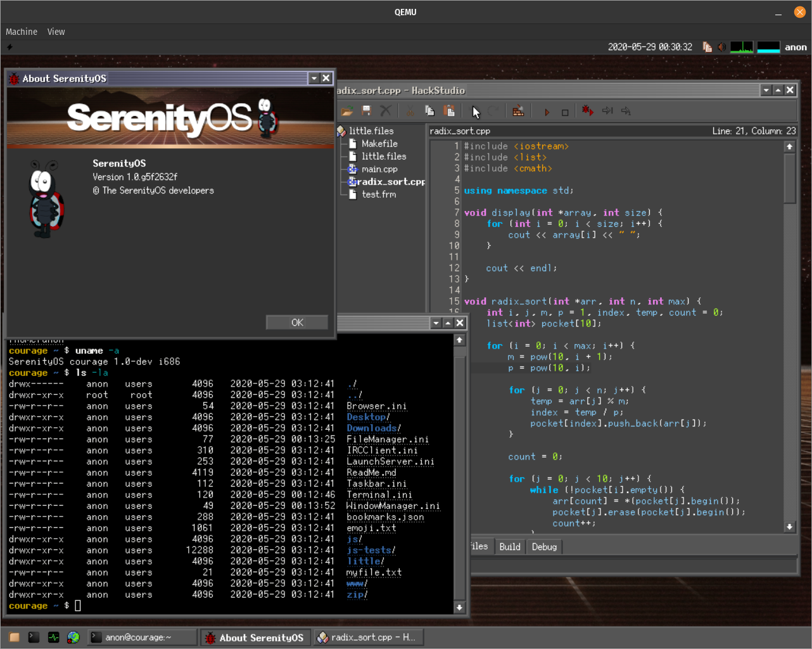
Task: Build the project with the brick wall icon
Action: tap(518, 111)
